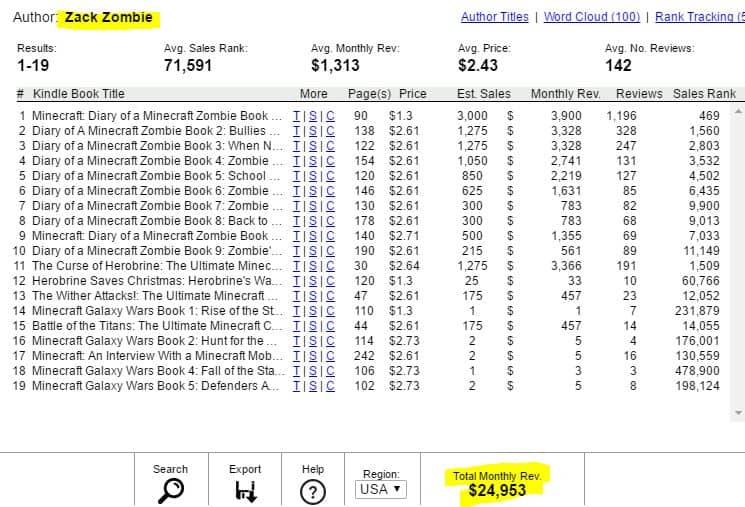This screenshot has width=745, height=507.
Task: Click the S link for book 2
Action: point(313,131)
